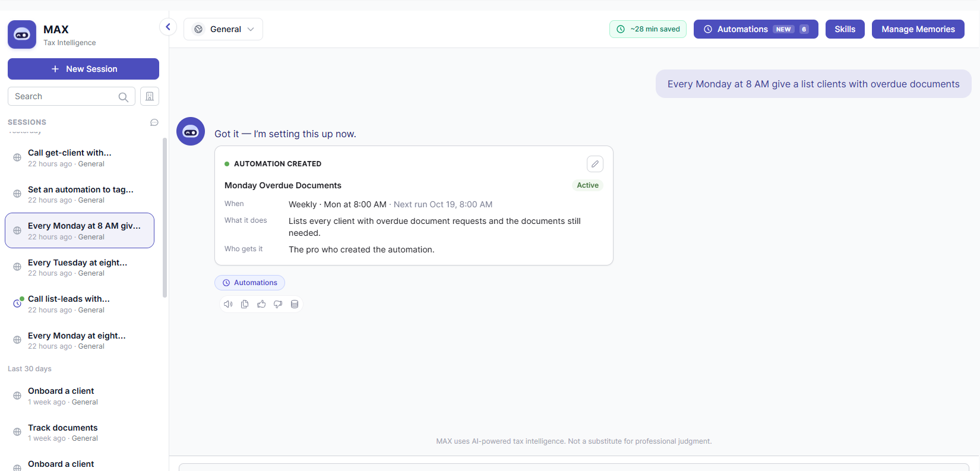The height and width of the screenshot is (471, 980).
Task: Open session 'Call get-client with...'
Action: pos(80,158)
